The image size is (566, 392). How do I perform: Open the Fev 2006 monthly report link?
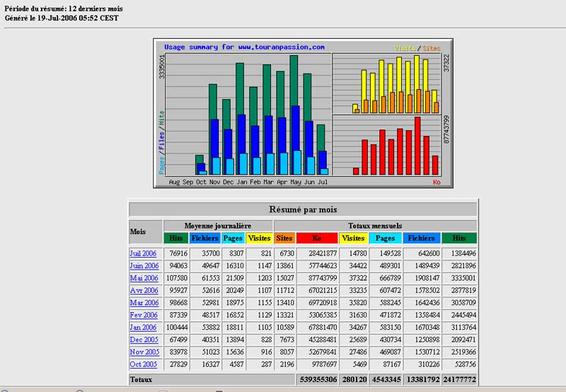pyautogui.click(x=144, y=315)
